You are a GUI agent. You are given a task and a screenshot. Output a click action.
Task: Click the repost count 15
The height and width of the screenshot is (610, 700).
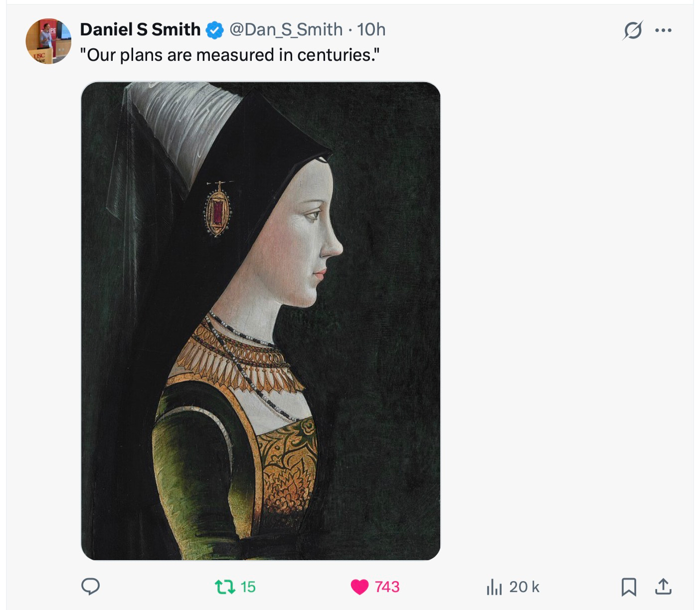(x=248, y=587)
